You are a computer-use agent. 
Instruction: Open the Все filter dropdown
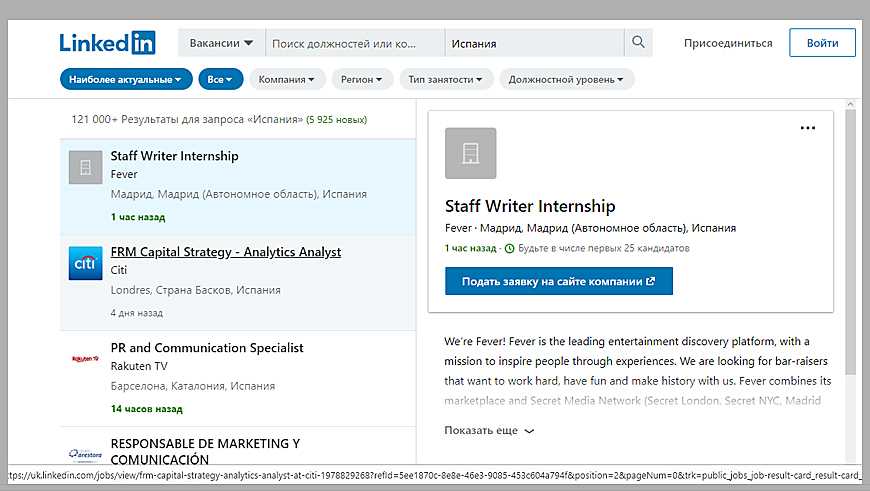click(x=220, y=79)
